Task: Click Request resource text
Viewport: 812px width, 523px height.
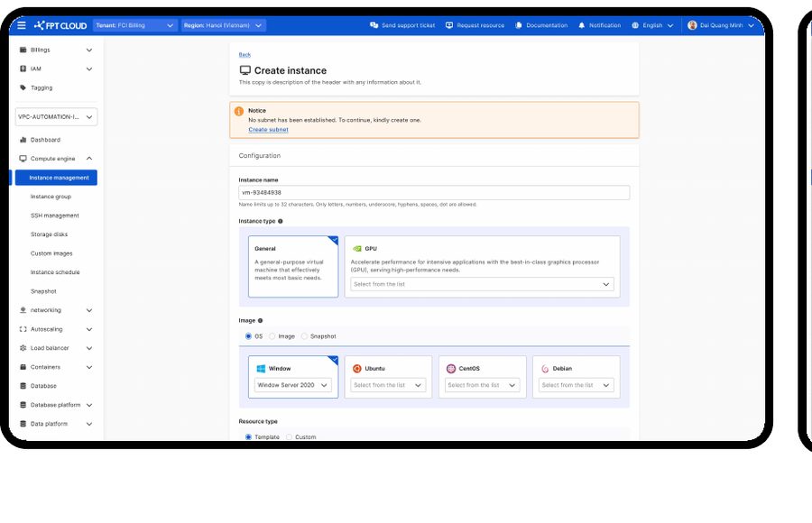Action: (480, 25)
